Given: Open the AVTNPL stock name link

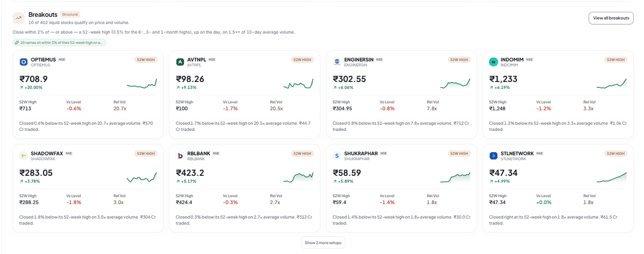Looking at the screenshot, I should [x=196, y=59].
